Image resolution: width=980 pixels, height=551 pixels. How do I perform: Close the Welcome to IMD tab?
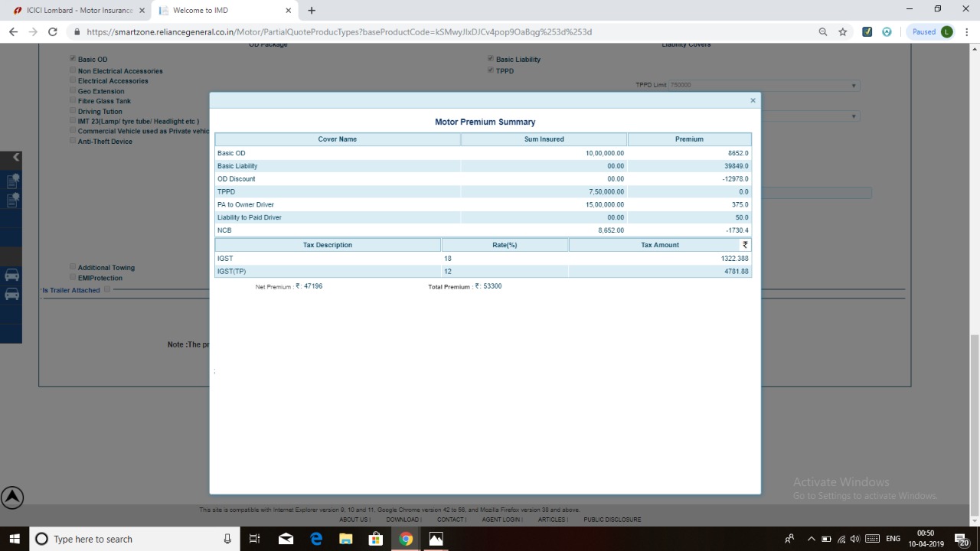(289, 11)
